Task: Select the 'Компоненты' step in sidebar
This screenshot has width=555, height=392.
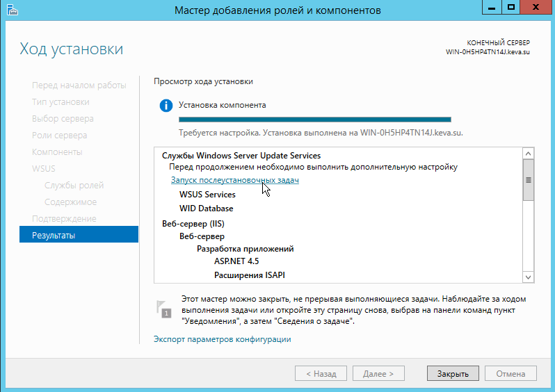Action: pos(57,152)
